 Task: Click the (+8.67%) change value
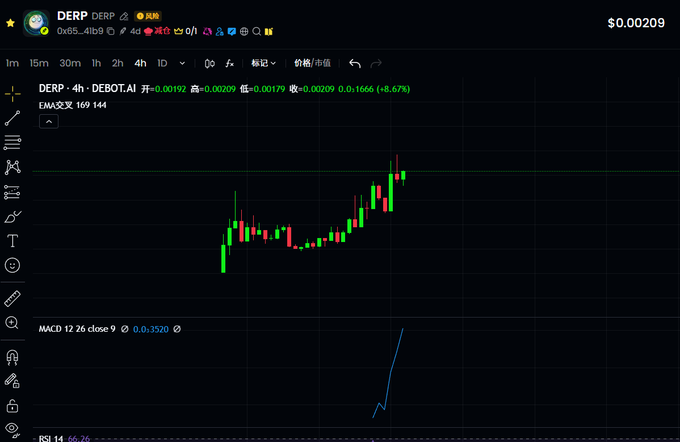point(393,89)
